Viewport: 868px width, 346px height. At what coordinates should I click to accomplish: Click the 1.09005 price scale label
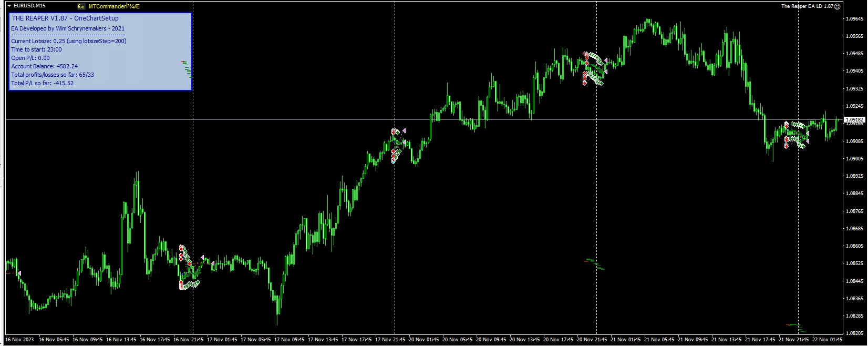click(x=854, y=158)
